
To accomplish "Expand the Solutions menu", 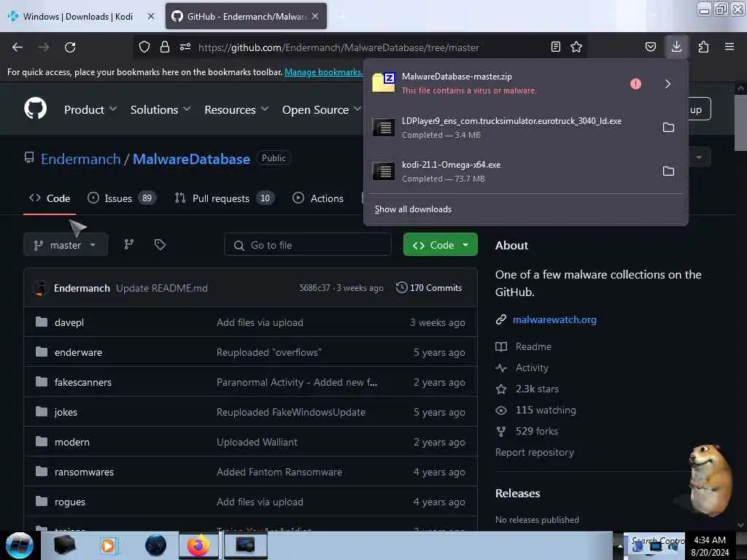I will click(x=160, y=109).
